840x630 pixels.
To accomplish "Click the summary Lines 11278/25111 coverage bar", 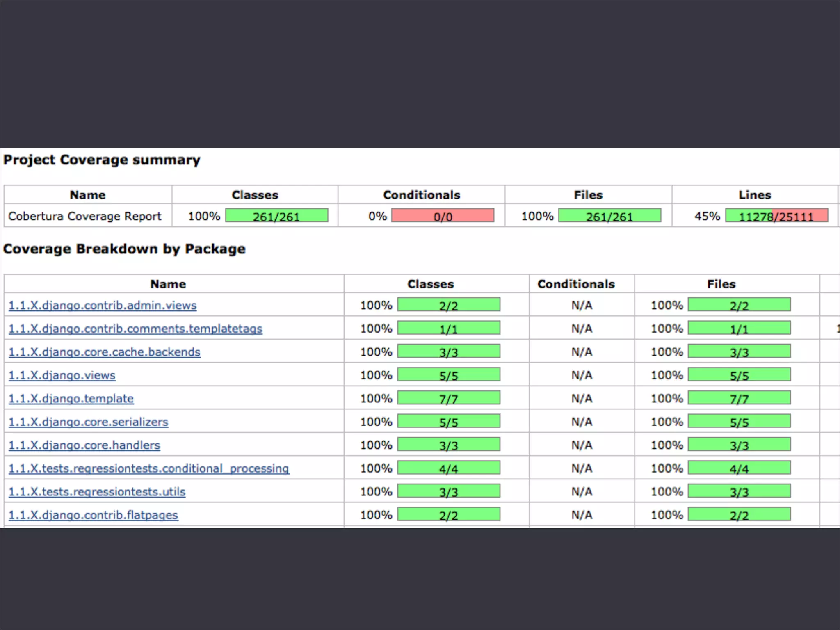I will [x=776, y=216].
